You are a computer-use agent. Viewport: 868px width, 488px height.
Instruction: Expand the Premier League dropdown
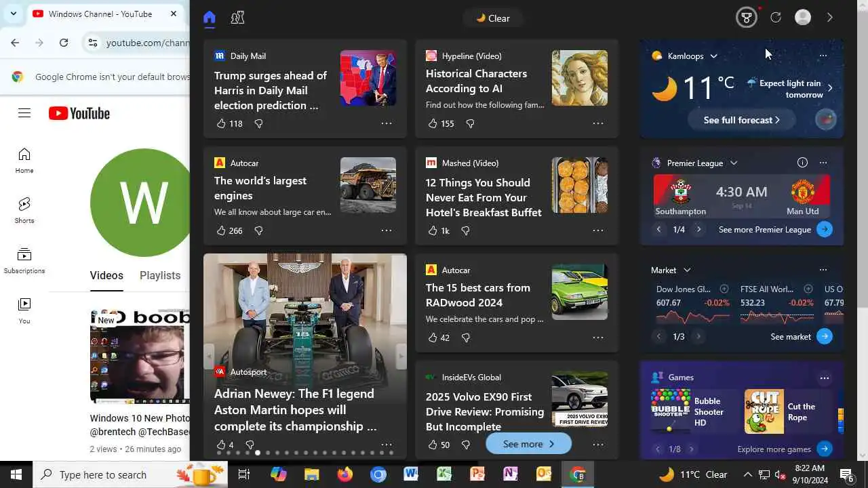click(x=734, y=163)
